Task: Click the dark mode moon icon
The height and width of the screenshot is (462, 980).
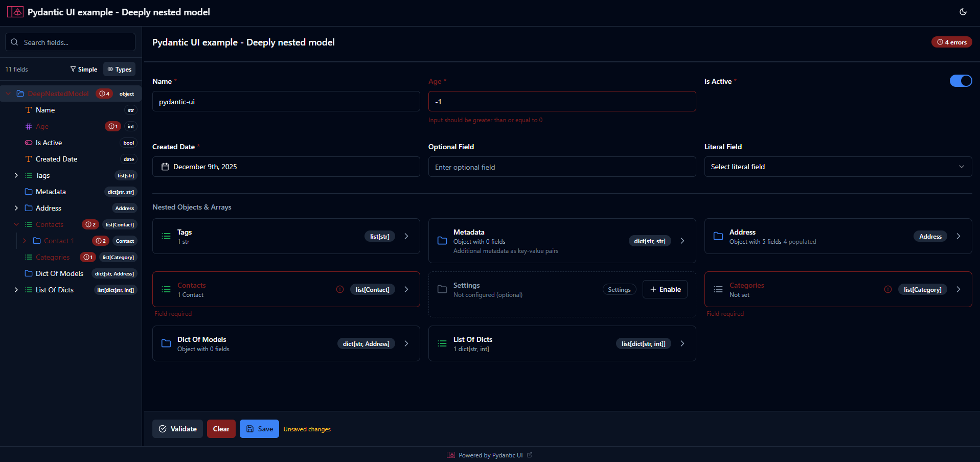Action: pyautogui.click(x=963, y=12)
